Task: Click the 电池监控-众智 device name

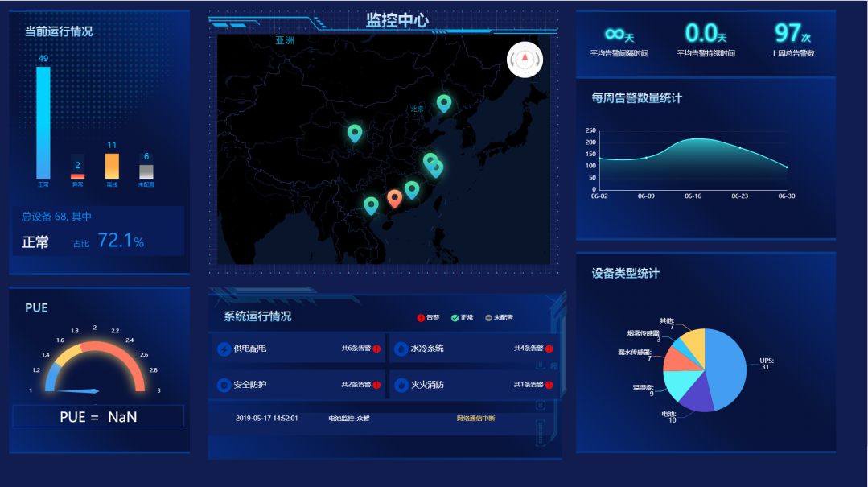Action: (x=349, y=419)
